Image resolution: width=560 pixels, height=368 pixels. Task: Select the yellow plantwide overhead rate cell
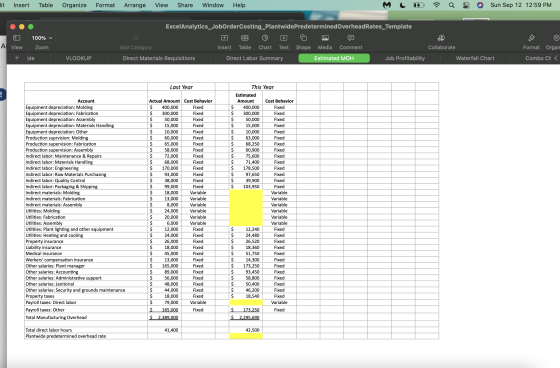(246, 336)
